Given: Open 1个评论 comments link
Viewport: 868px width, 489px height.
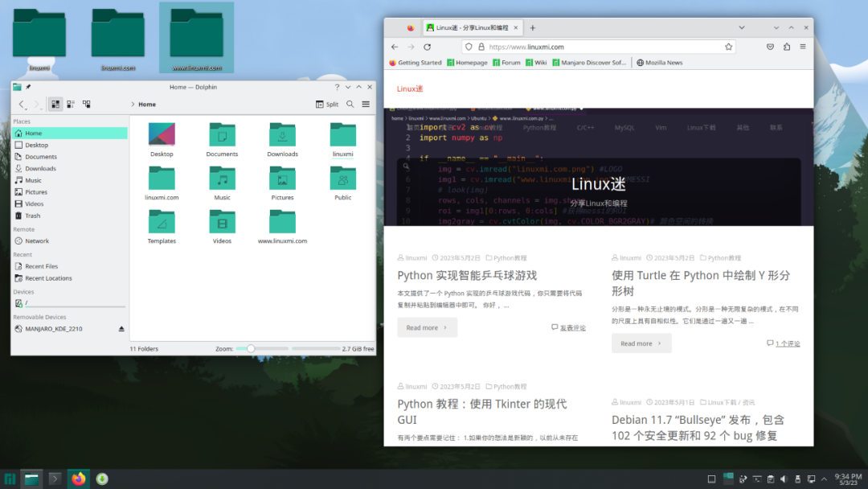Looking at the screenshot, I should click(x=787, y=344).
